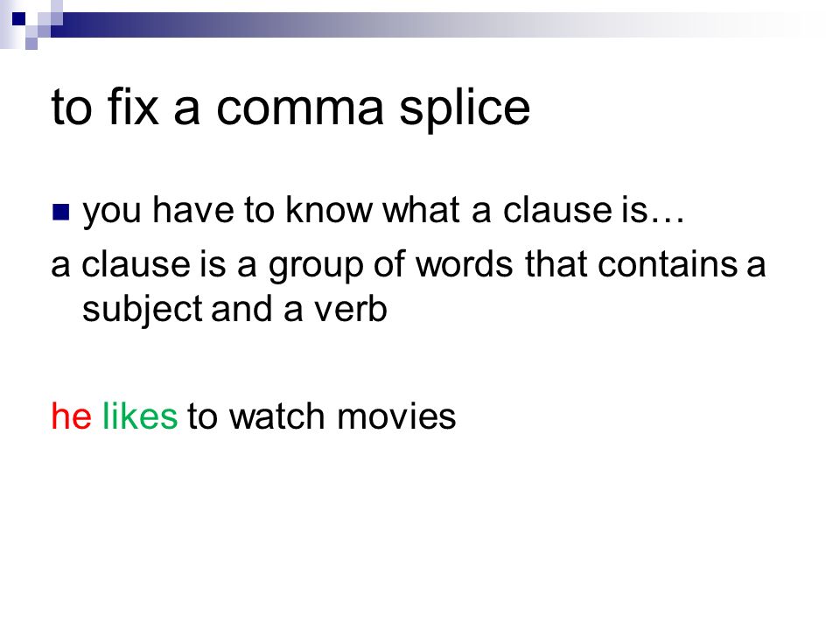Click the red word 'he'

(71, 416)
